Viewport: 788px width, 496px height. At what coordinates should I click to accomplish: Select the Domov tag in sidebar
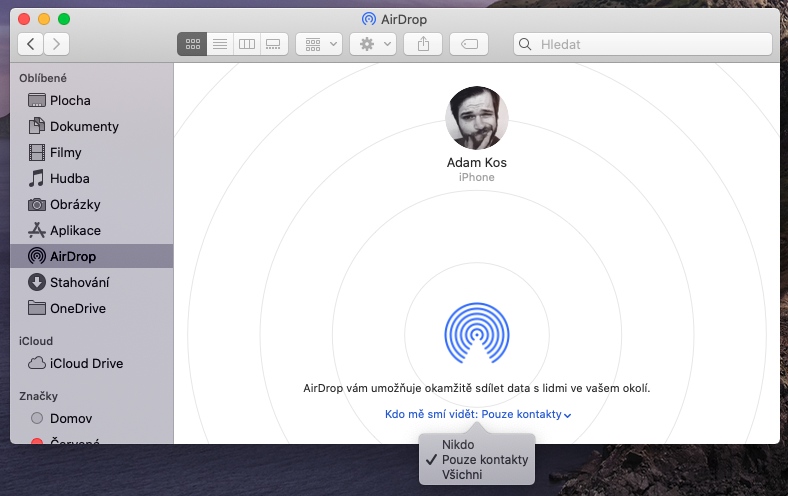point(72,418)
